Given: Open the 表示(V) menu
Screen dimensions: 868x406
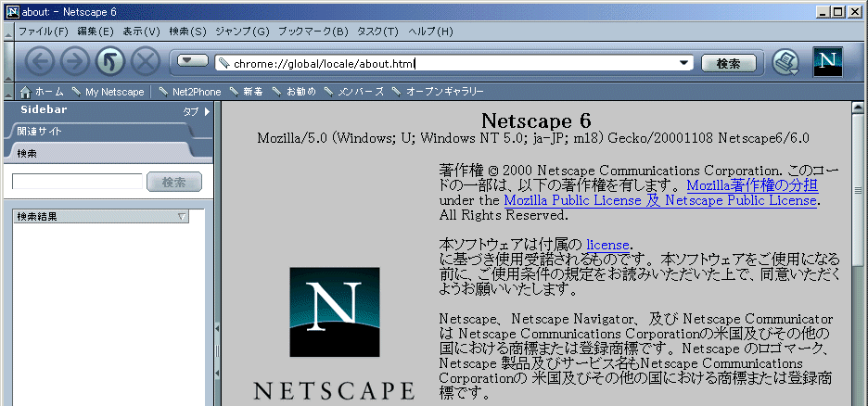Looking at the screenshot, I should pos(141,32).
